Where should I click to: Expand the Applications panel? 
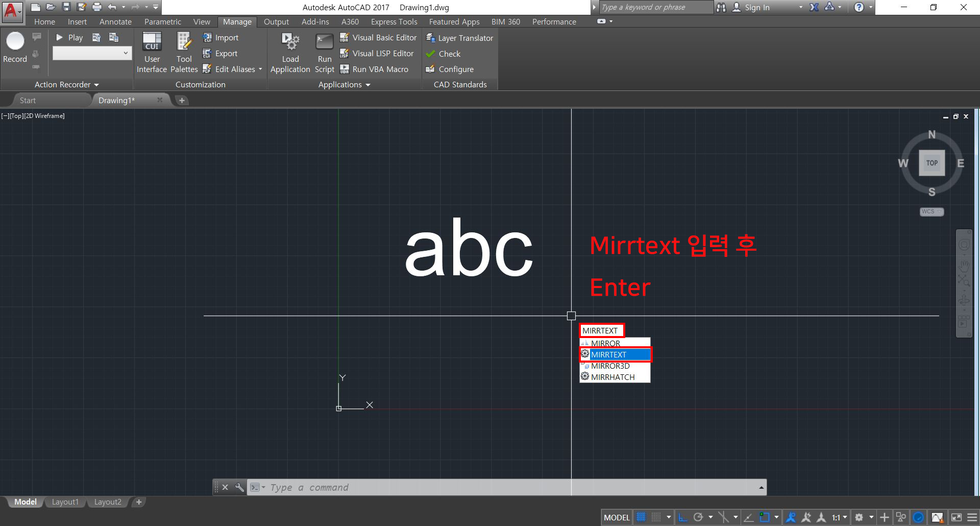point(344,84)
